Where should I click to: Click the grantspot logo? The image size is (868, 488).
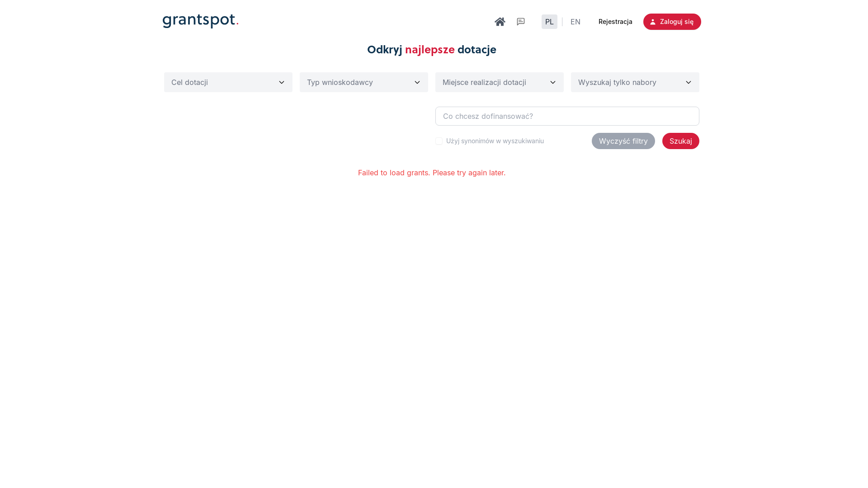pos(200,21)
